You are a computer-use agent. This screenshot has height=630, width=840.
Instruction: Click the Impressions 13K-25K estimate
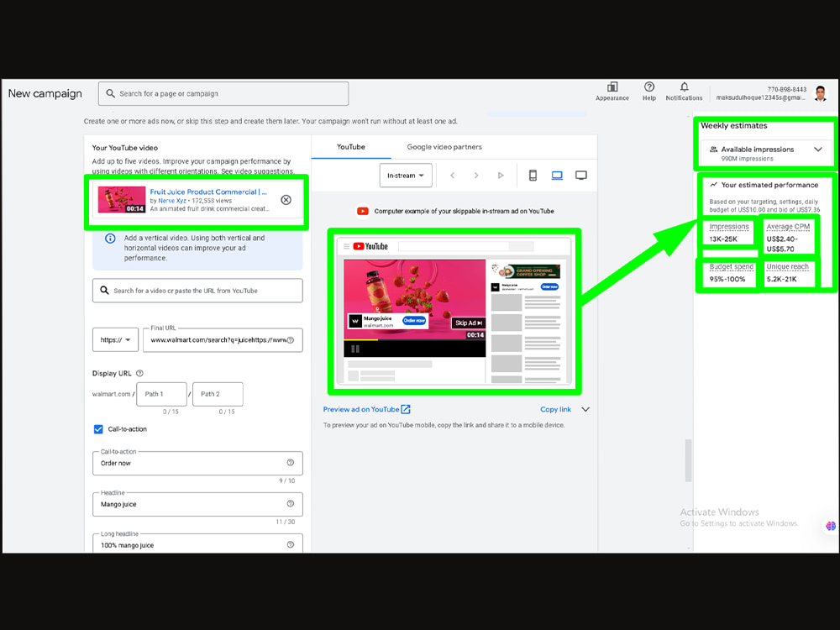coord(728,233)
